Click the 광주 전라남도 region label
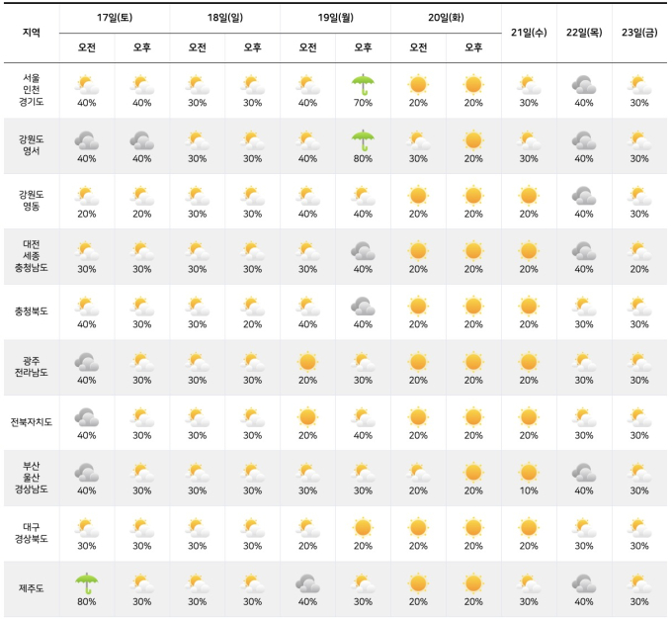Image resolution: width=672 pixels, height=621 pixels. (32, 367)
